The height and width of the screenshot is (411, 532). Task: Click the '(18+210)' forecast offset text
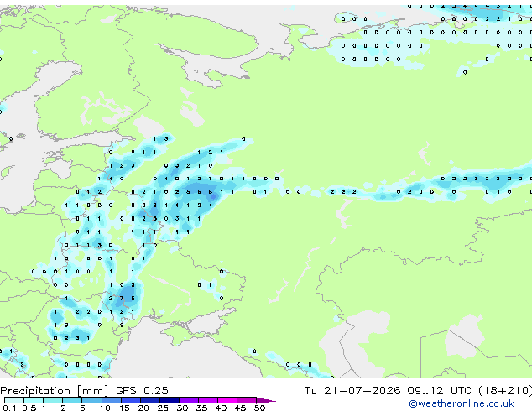click(505, 391)
